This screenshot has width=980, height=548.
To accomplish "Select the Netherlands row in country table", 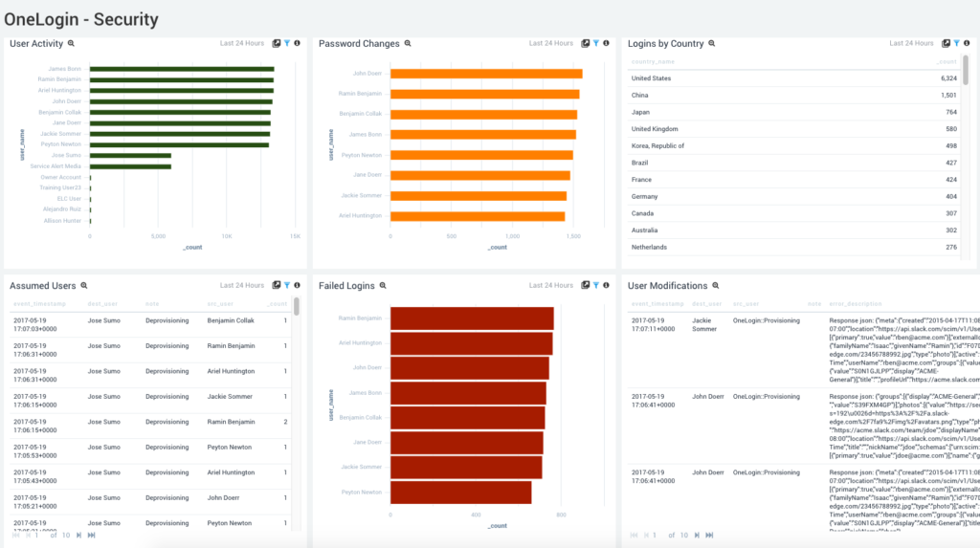I will click(x=793, y=247).
